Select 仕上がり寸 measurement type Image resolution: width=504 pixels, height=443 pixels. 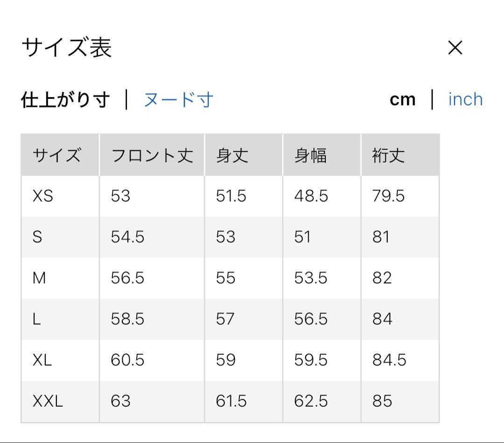point(65,99)
